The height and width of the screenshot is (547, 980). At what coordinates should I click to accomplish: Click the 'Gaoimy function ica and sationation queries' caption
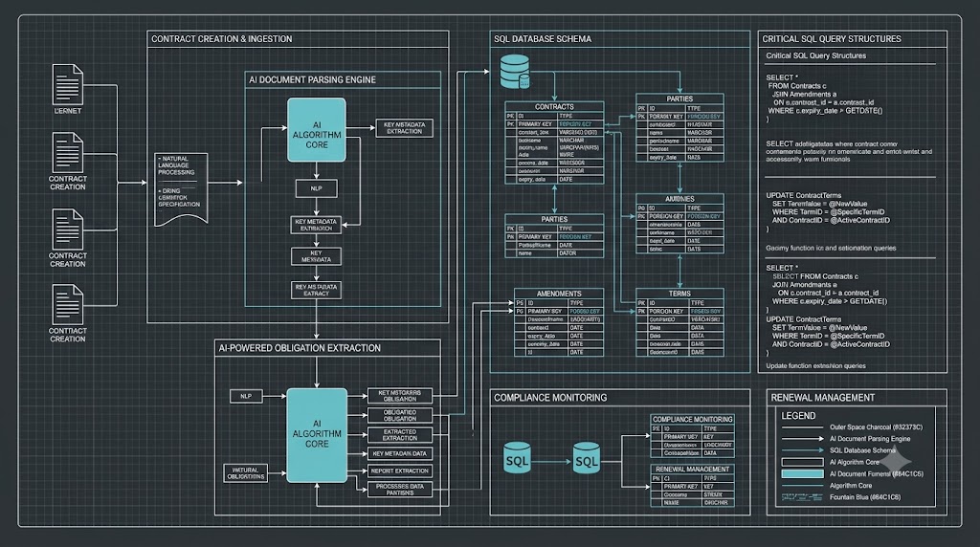tap(832, 248)
